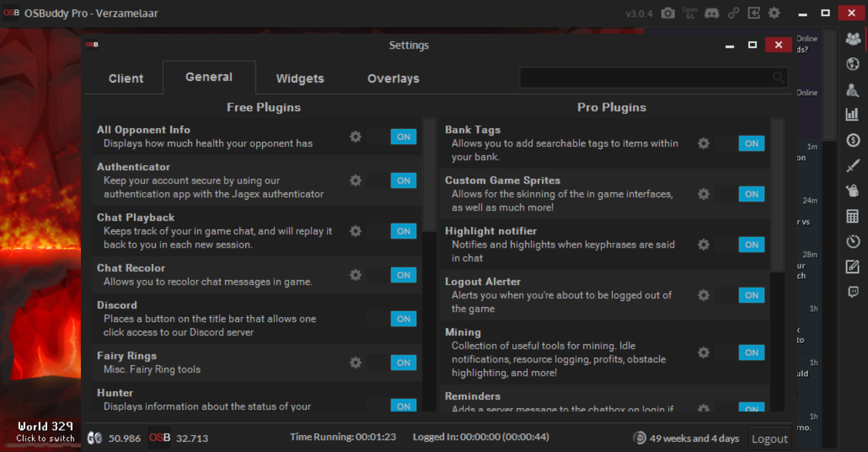Screen dimensions: 868x452
Task: Turn off Highlight notifier toggle
Action: [740, 245]
